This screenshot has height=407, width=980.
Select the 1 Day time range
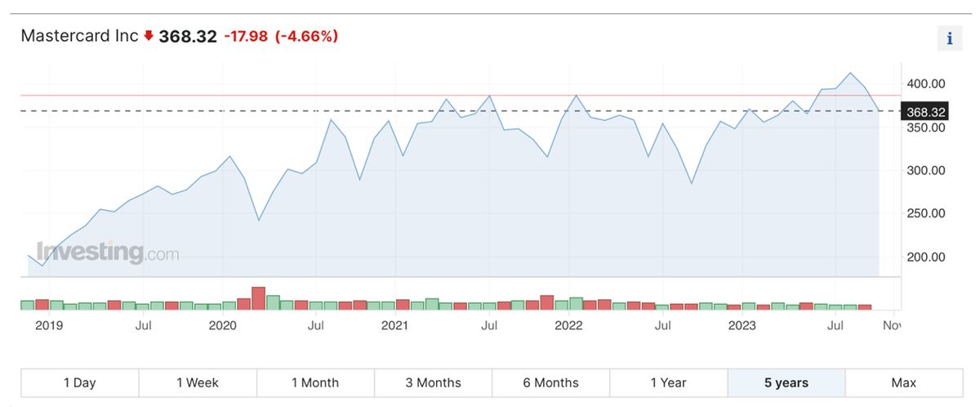tap(79, 382)
